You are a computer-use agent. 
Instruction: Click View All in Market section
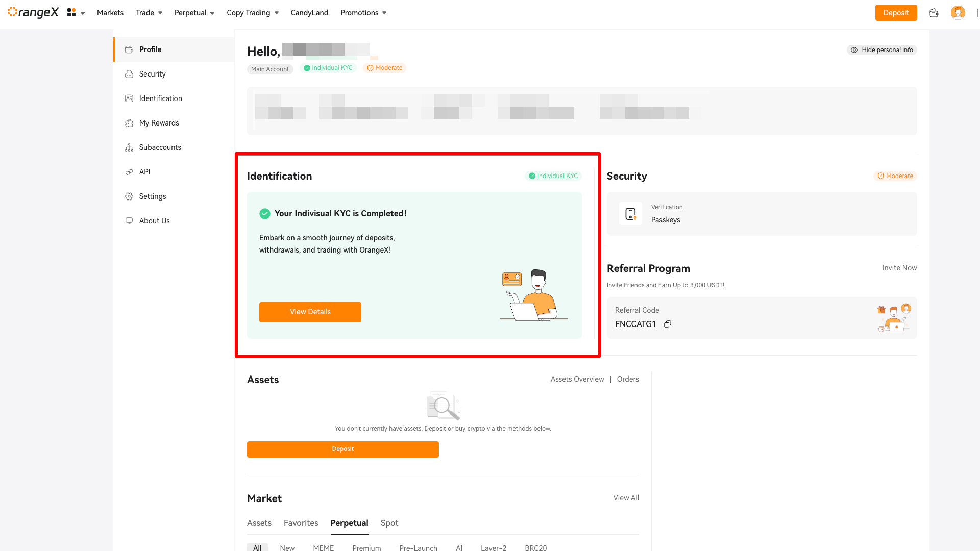click(x=626, y=498)
